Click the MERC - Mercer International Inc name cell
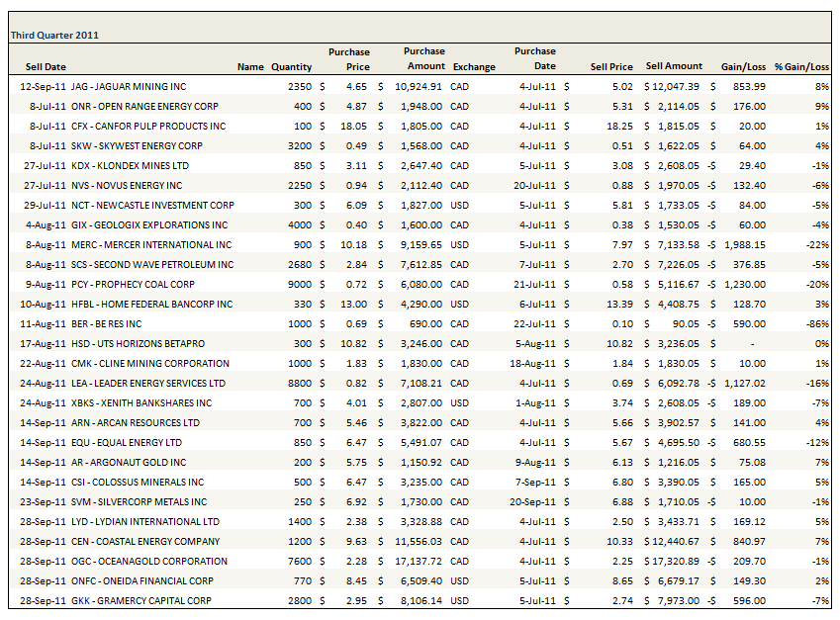Screen dimensions: 840x620 tap(151, 244)
